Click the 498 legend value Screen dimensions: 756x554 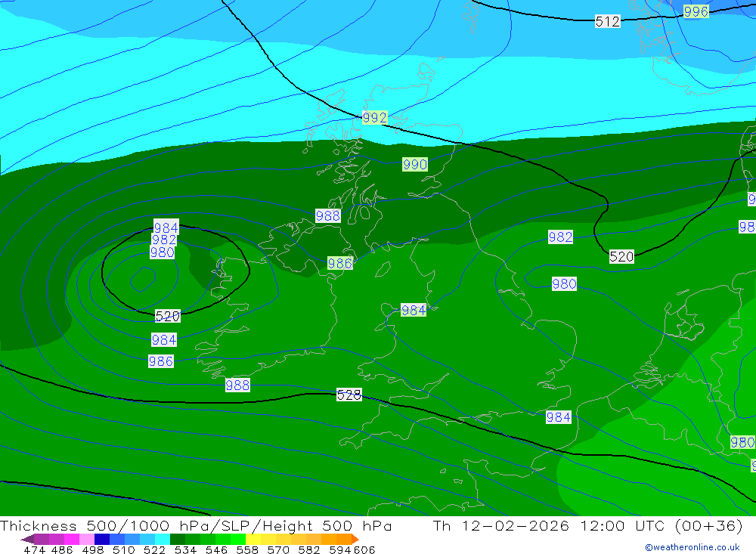92,550
